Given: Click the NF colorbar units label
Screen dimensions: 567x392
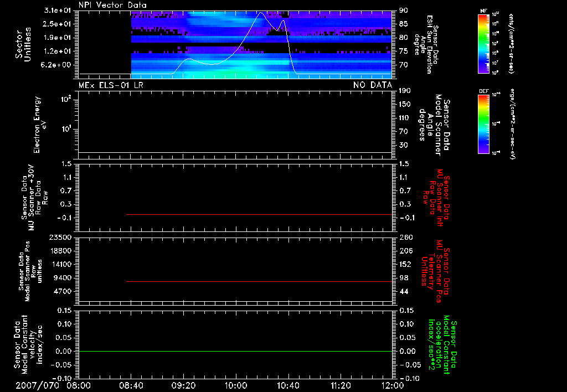Looking at the screenshot, I should (511, 44).
